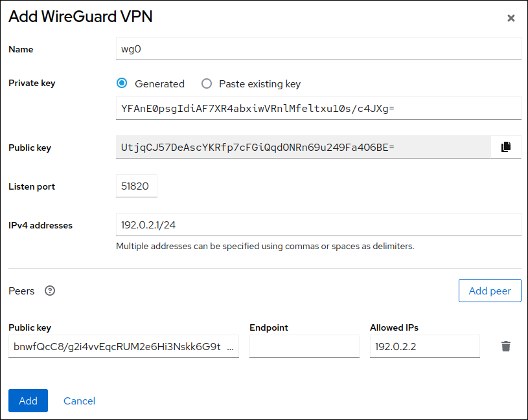Click the Add WireGuard VPN dialog title
The height and width of the screenshot is (420, 528).
tap(81, 17)
